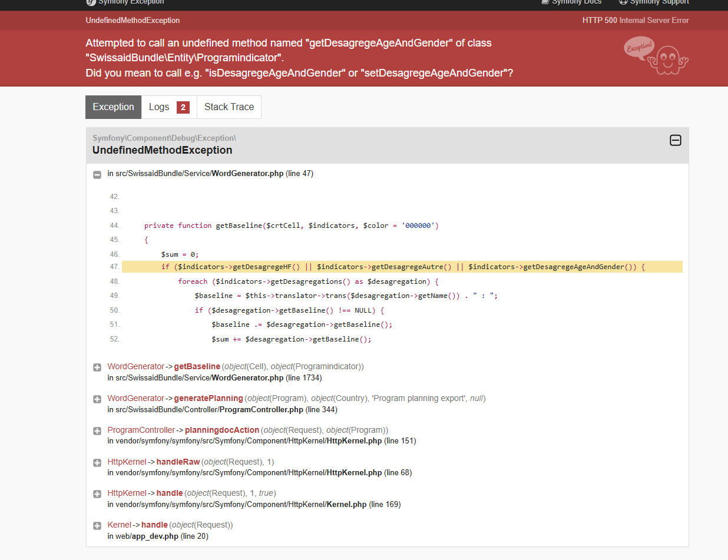Screen dimensions: 728x560
Task: Click the HttpKernel.php line 68 path
Action: [259, 472]
